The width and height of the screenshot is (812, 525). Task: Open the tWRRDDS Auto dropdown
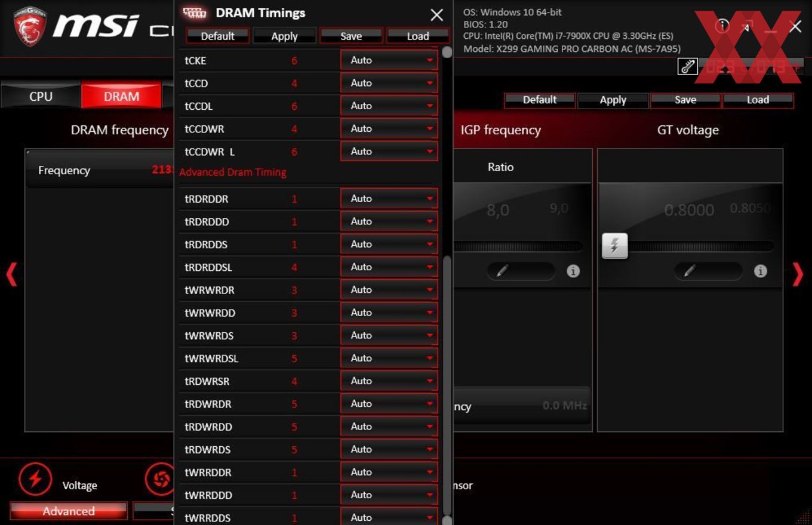[x=389, y=517]
